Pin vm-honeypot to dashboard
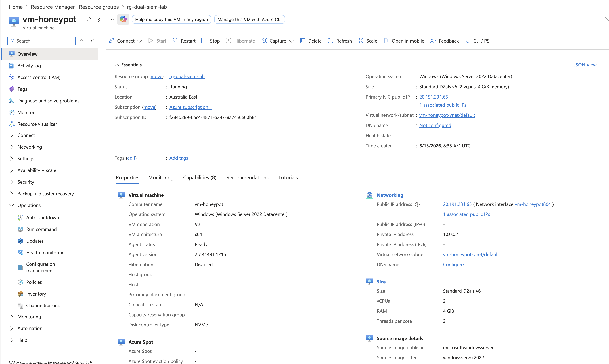The image size is (609, 364). pos(88,19)
